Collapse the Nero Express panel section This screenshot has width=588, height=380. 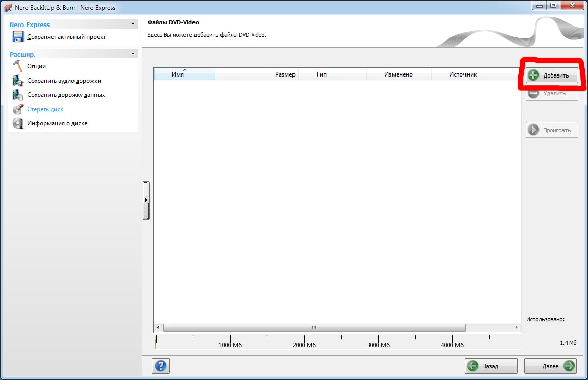click(x=133, y=24)
